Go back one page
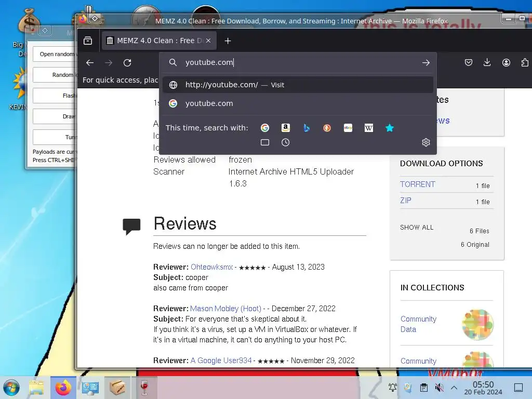 89,63
